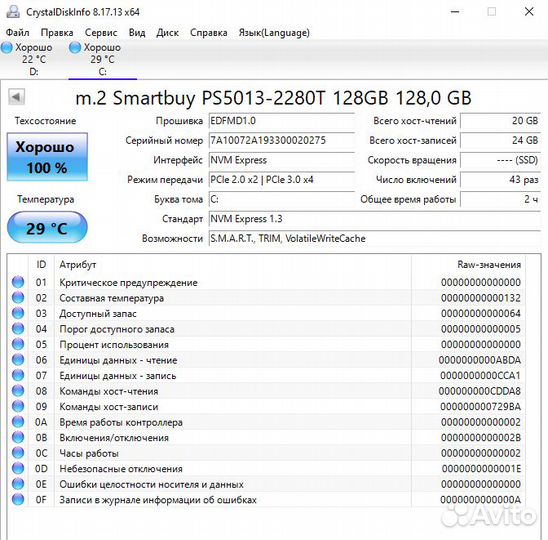Click the previous disk arrow button

coord(16,97)
